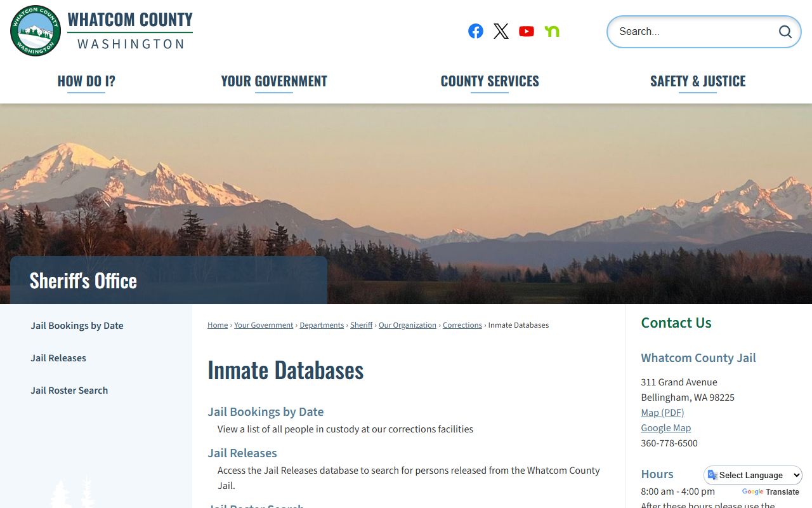This screenshot has height=508, width=812.
Task: Click the phone number 360-778-6500
Action: coord(669,443)
